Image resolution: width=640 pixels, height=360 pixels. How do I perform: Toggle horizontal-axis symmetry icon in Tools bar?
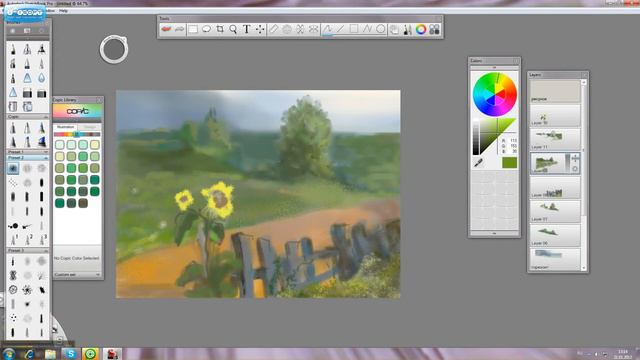tap(313, 29)
